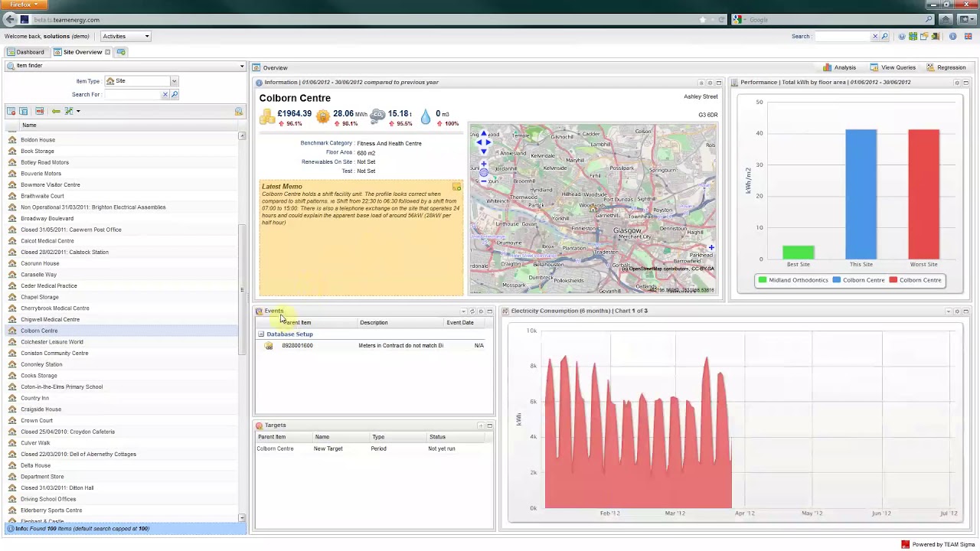Click the browser home button

946,19
